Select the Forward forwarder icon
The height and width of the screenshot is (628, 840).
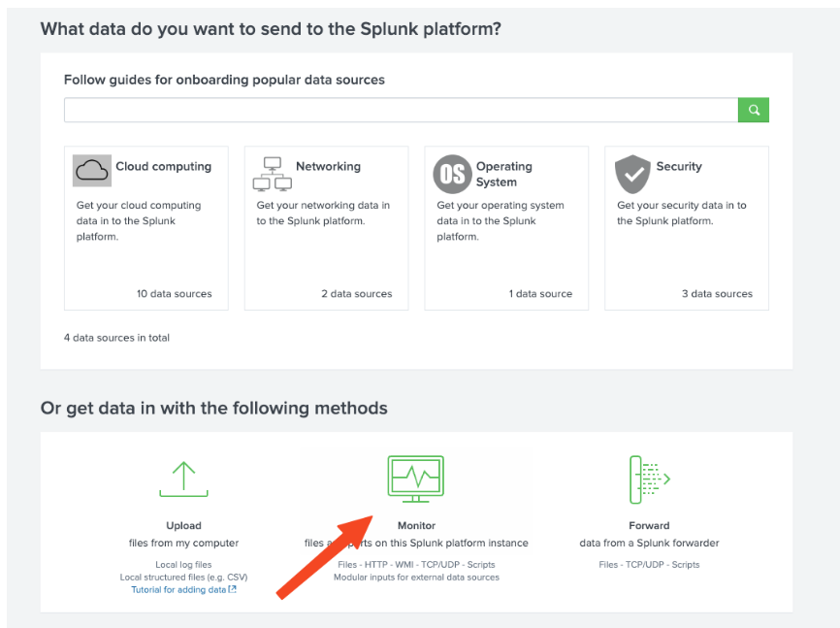tap(648, 478)
